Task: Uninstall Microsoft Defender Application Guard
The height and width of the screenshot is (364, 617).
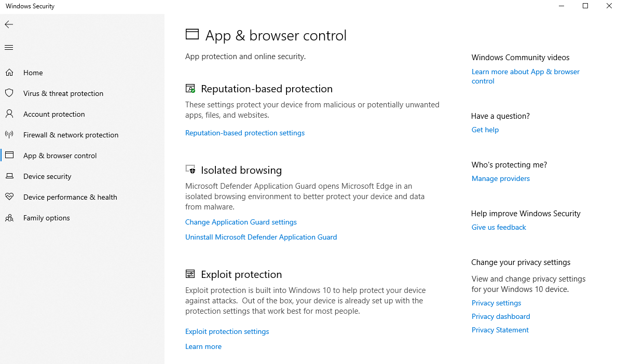Action: pyautogui.click(x=261, y=237)
